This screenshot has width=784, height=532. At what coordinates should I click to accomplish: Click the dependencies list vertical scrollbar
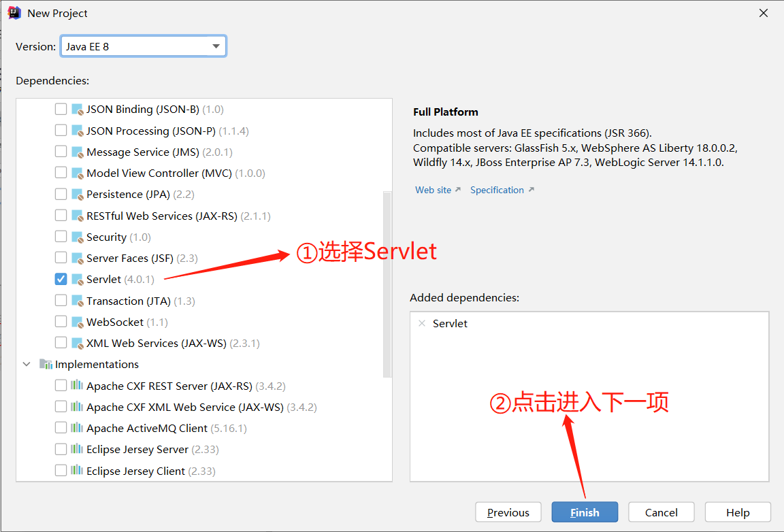387,284
